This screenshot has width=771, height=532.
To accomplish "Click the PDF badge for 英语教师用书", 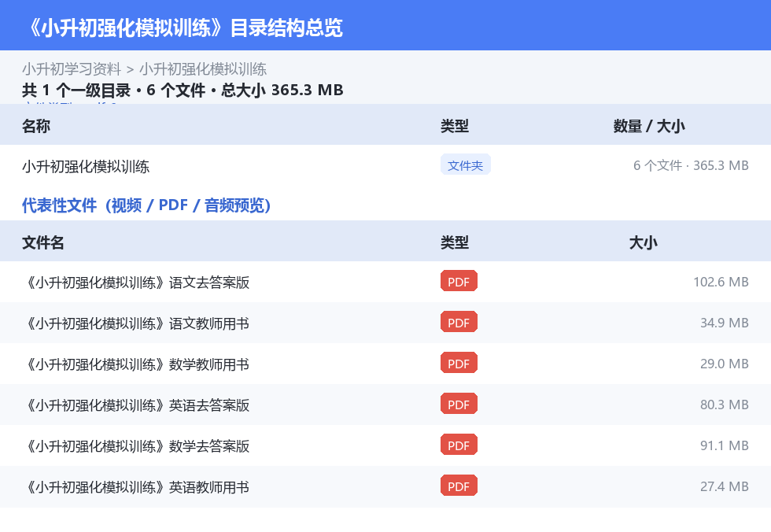I will pyautogui.click(x=459, y=486).
